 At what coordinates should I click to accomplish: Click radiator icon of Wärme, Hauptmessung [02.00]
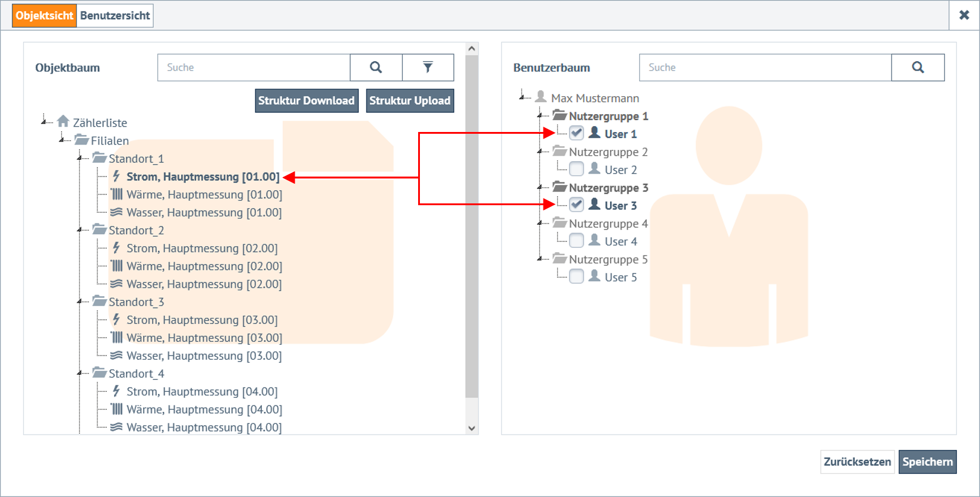(116, 266)
